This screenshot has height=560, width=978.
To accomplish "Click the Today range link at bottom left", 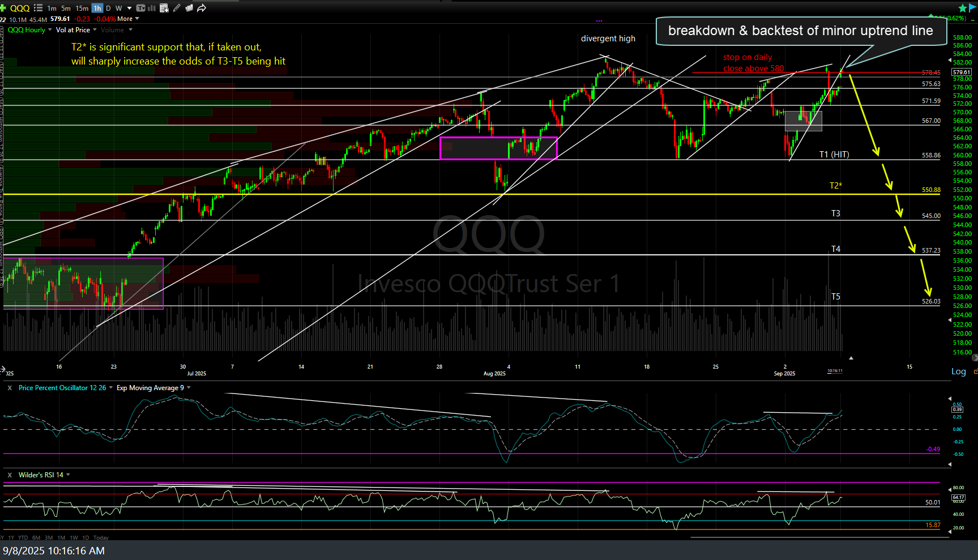I will click(x=101, y=537).
